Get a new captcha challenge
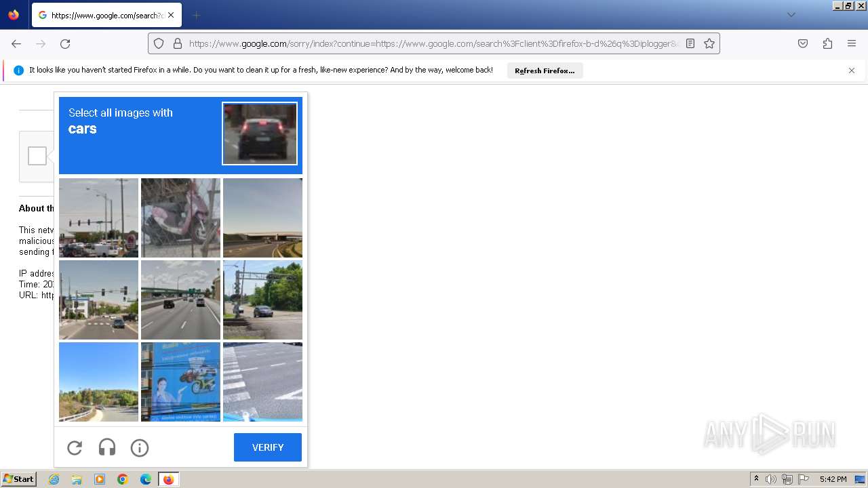This screenshot has width=868, height=488. 75,447
